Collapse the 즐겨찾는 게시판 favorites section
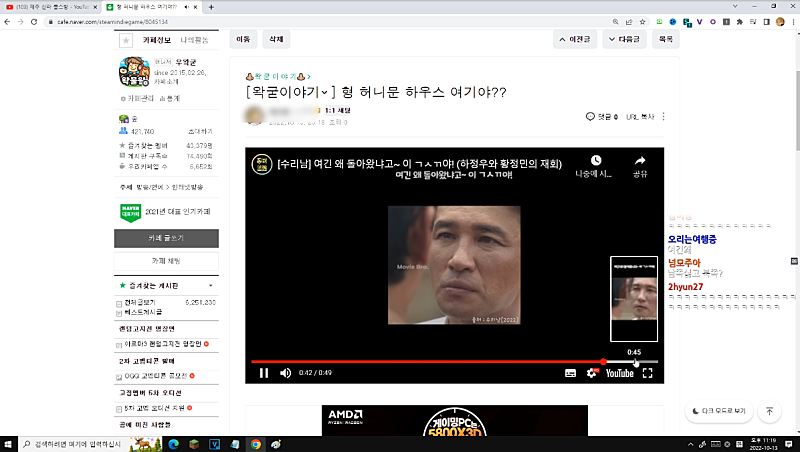This screenshot has height=452, width=800. (210, 286)
